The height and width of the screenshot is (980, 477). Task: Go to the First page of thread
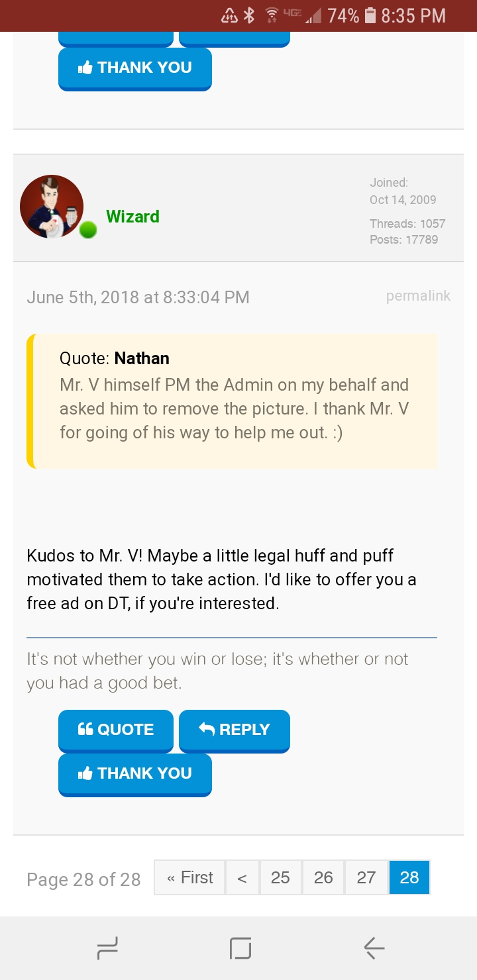pos(189,877)
